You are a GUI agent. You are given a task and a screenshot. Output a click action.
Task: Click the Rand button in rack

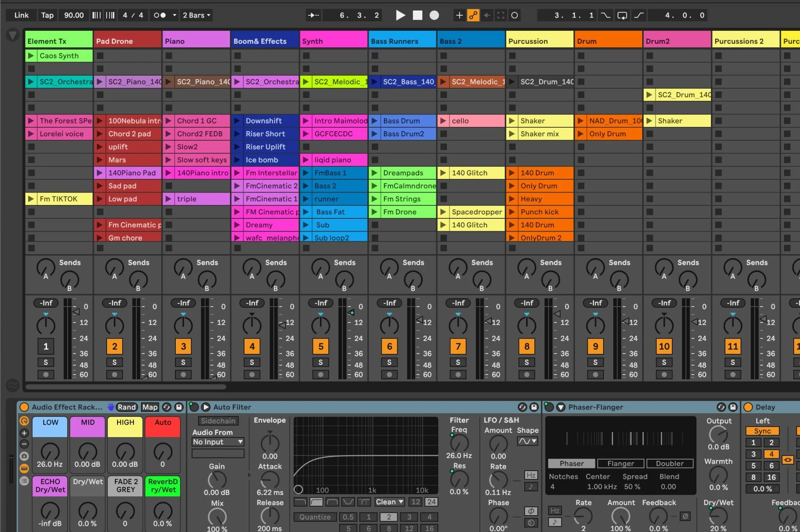[127, 407]
